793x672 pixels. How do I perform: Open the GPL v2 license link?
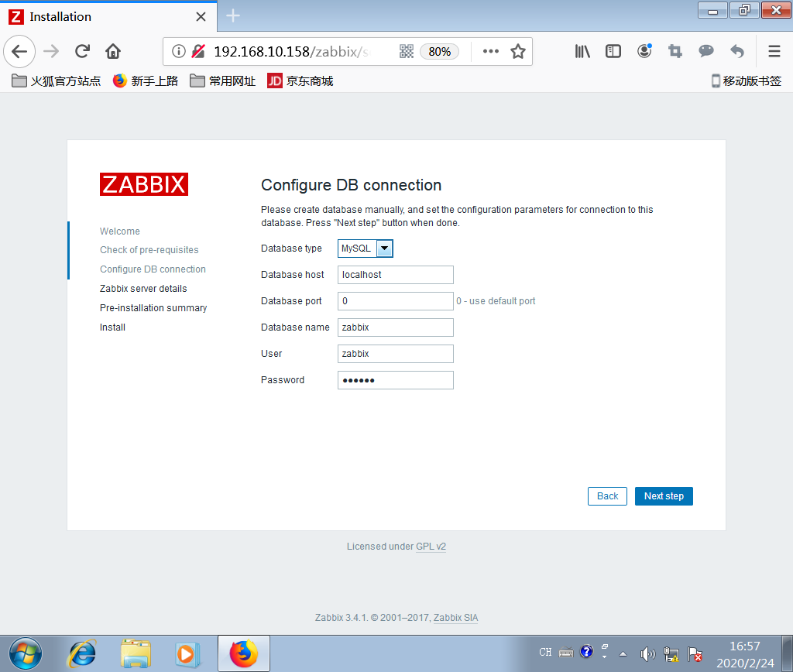(x=431, y=547)
